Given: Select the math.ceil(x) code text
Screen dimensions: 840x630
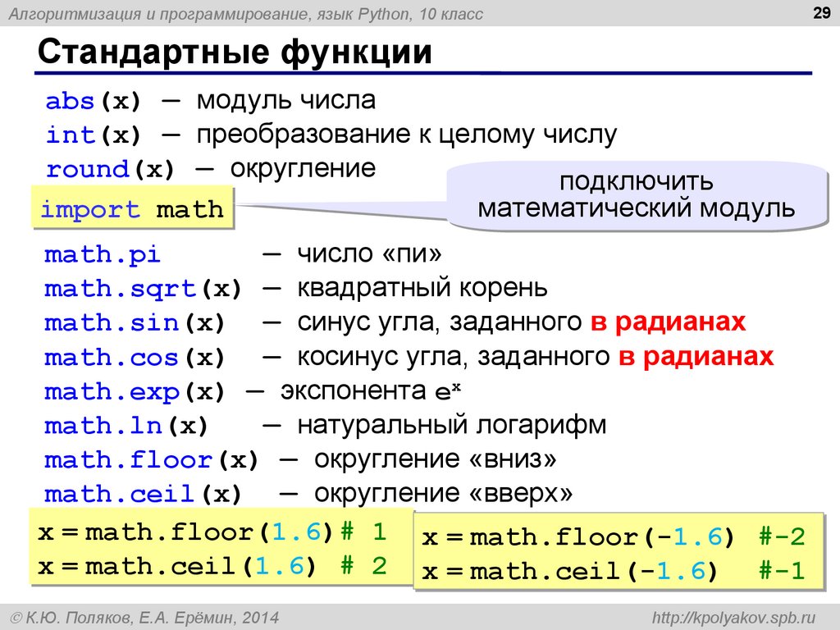Looking at the screenshot, I should [143, 495].
